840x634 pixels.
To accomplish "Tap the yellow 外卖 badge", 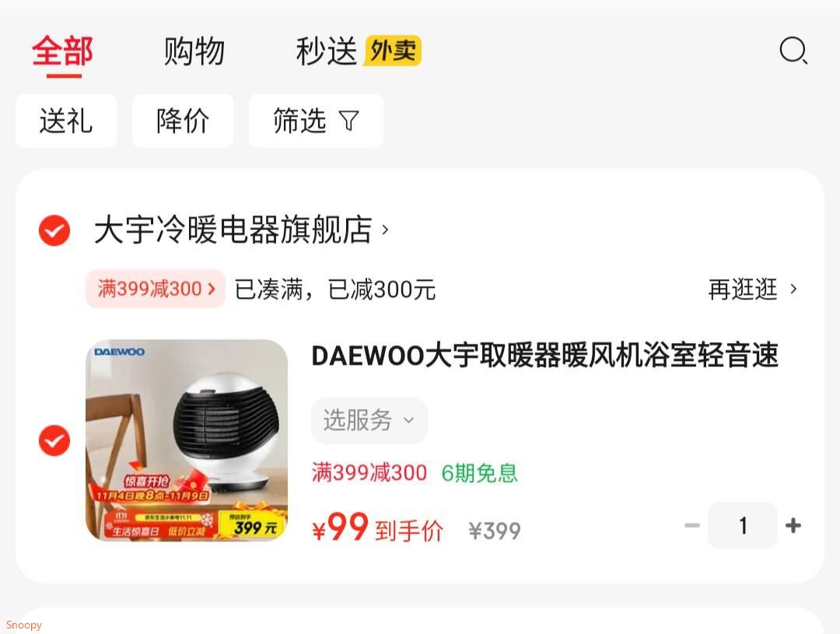I will point(393,51).
